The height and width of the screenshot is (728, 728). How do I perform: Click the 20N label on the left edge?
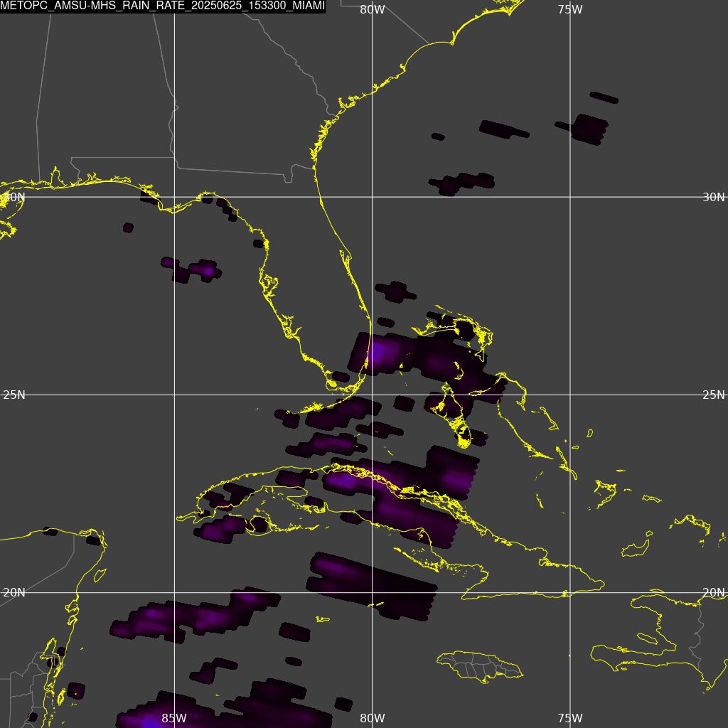pos(14,593)
